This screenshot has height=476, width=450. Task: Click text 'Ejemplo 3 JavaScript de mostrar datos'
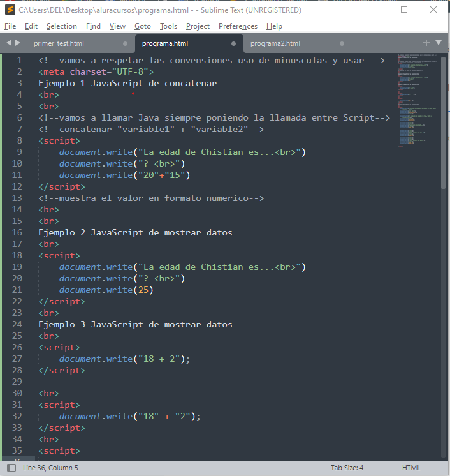click(x=135, y=325)
